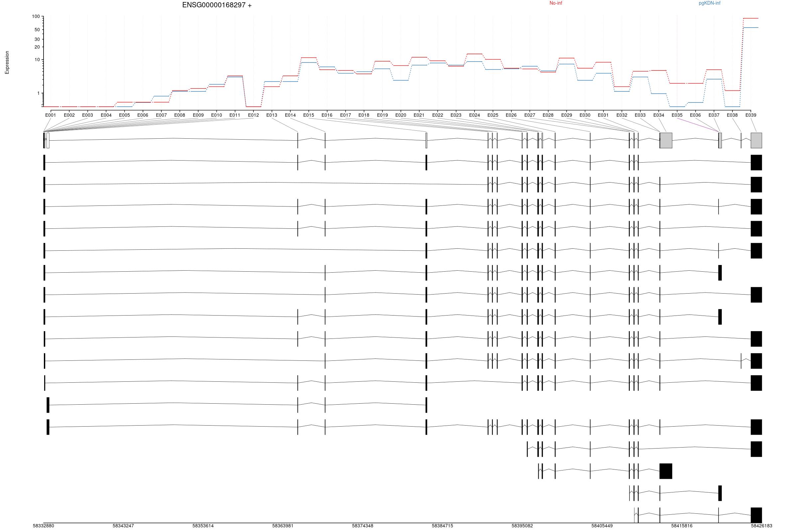Image resolution: width=798 pixels, height=532 pixels.
Task: Click y-axis tick value 30
Action: [37, 39]
